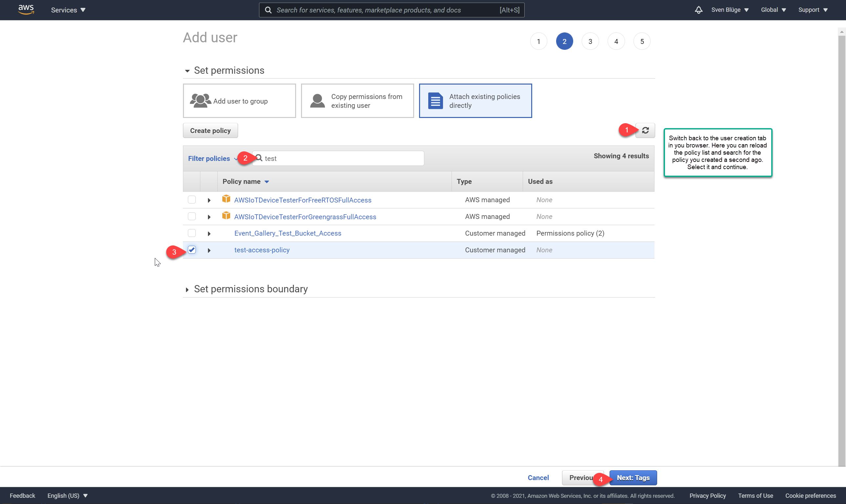Click the AWSIoTDeviceTesterForGreengrassFullAccess policy icon
Image resolution: width=846 pixels, height=504 pixels.
pos(226,216)
